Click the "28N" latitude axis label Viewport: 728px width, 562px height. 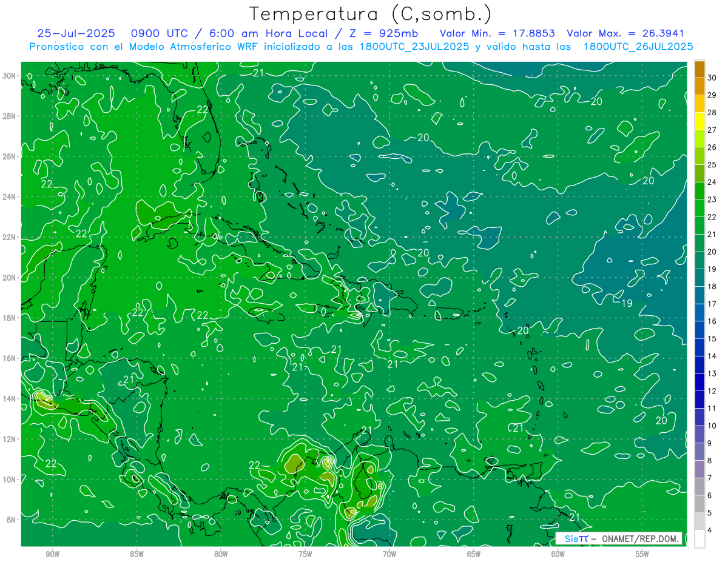point(10,116)
